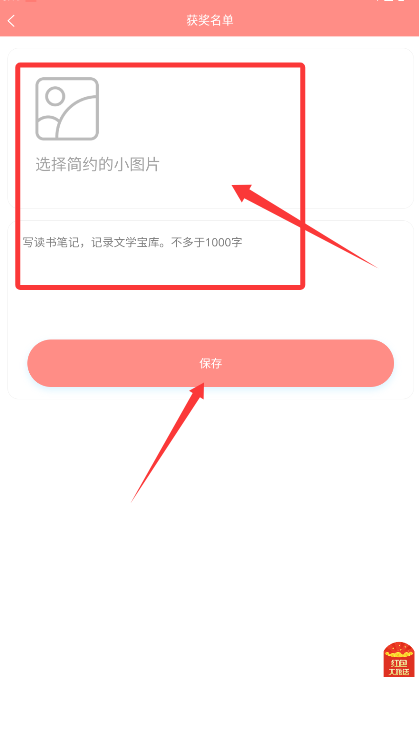Click the 保存 save button
The image size is (419, 744).
click(x=211, y=363)
